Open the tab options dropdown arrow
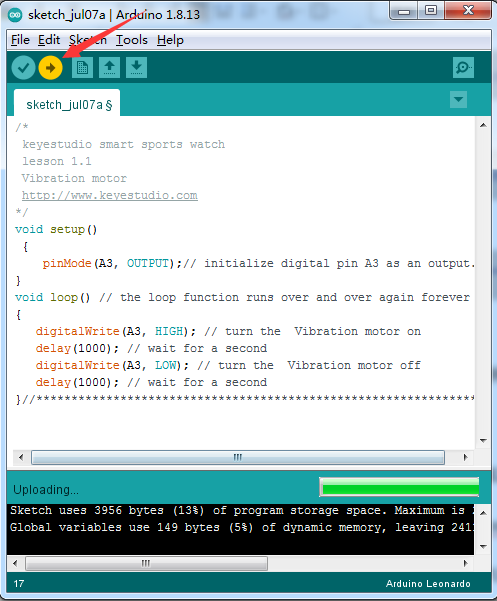The width and height of the screenshot is (497, 601). tap(458, 100)
